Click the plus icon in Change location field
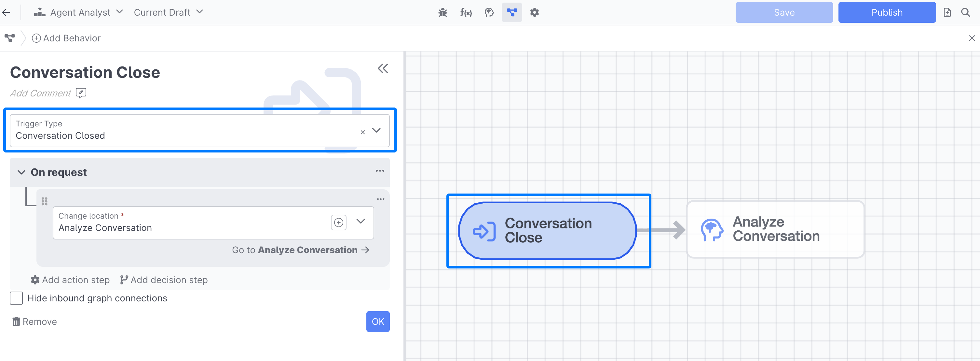The image size is (980, 361). [338, 222]
